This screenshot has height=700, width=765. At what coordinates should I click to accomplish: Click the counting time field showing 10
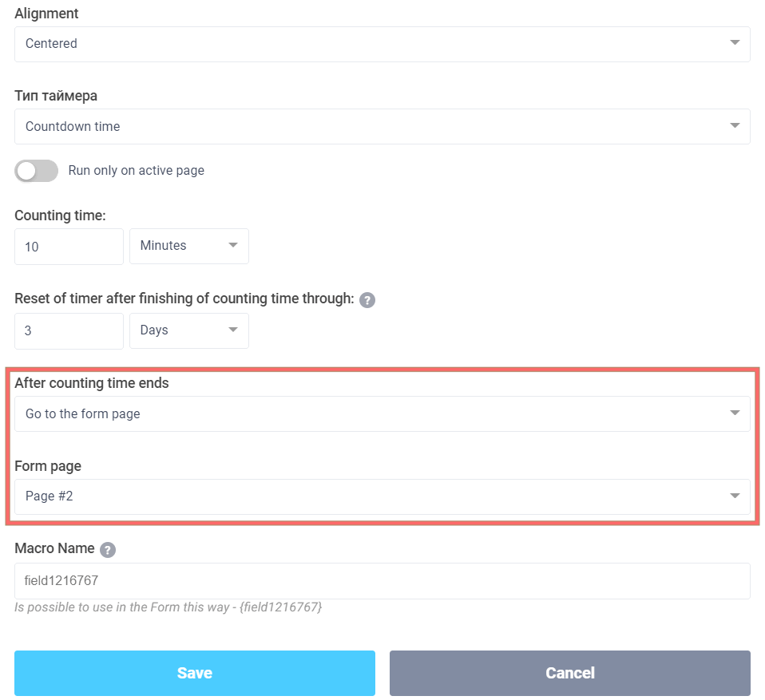click(x=69, y=246)
